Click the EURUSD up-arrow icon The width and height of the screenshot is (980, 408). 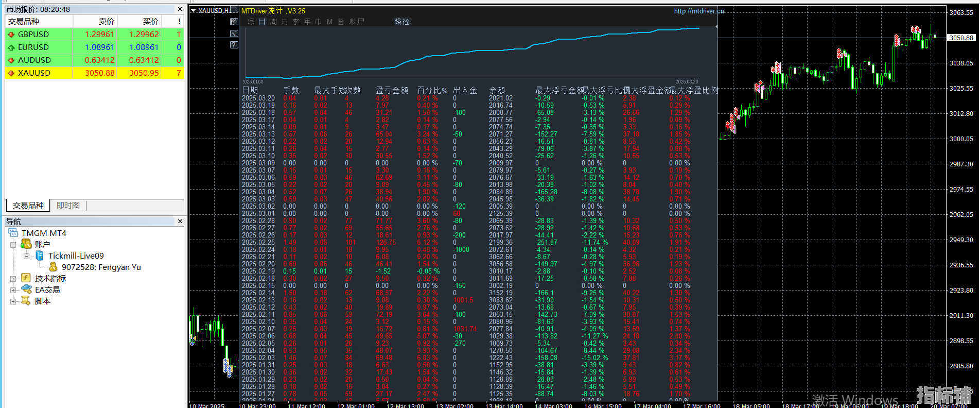click(11, 47)
